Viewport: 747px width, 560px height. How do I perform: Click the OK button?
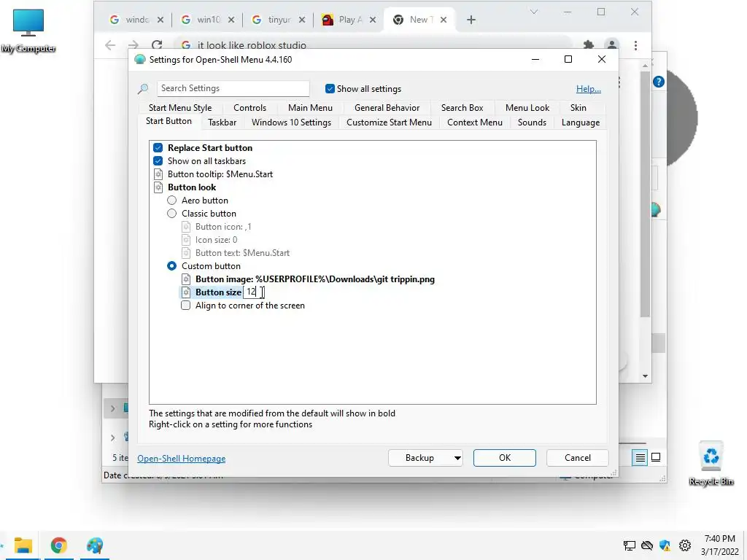pyautogui.click(x=505, y=458)
